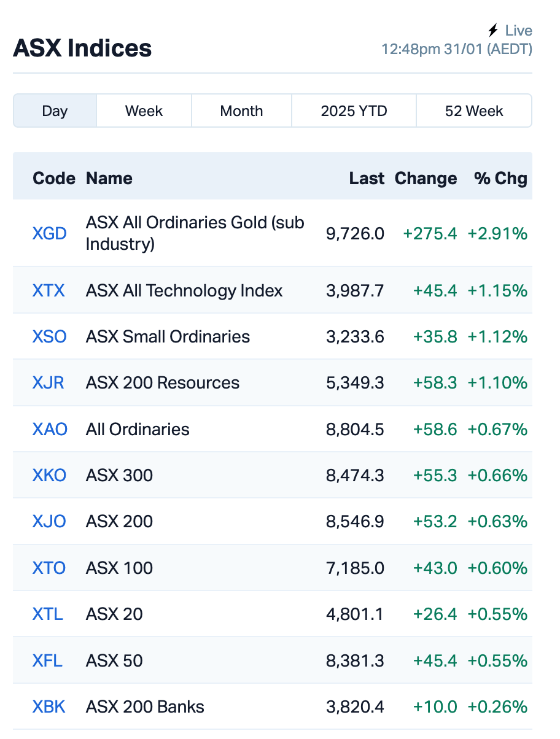The image size is (560, 739).
Task: Click the change value +35.8
Action: (435, 337)
